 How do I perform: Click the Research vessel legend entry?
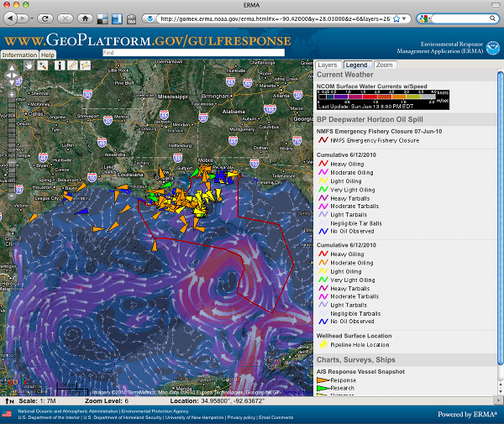[335, 388]
